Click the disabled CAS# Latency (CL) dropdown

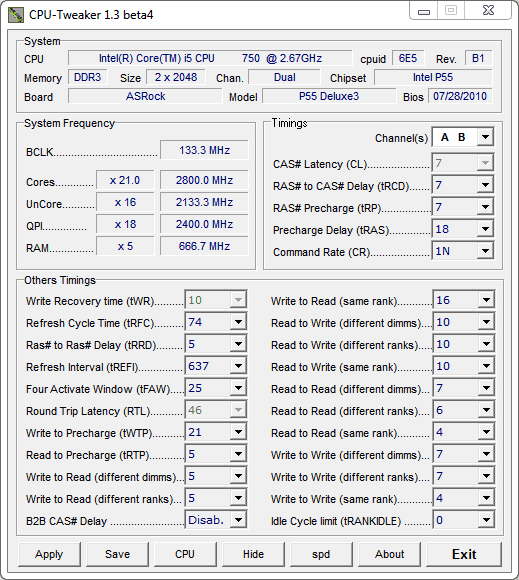click(x=463, y=163)
